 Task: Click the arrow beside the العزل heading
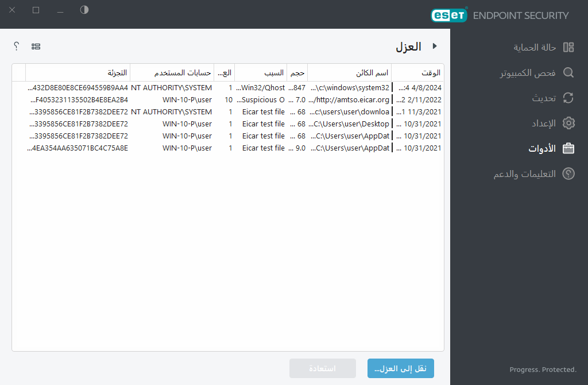click(435, 46)
